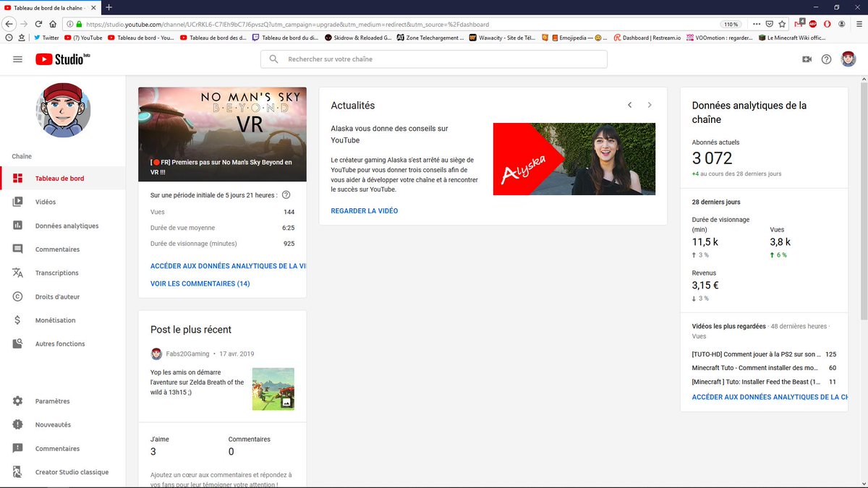Screen dimensions: 868x488
Task: Click the search field Rechercher sur votre chaîne
Action: point(434,59)
